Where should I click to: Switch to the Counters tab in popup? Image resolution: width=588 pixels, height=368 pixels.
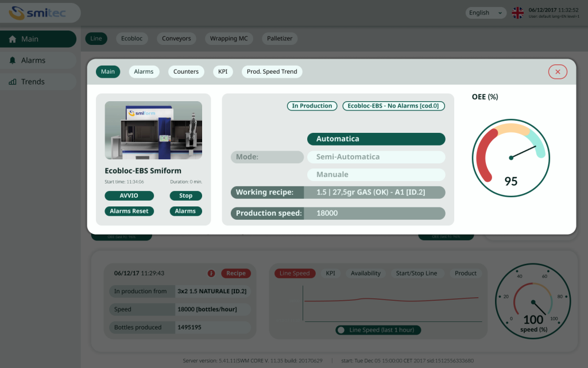186,72
